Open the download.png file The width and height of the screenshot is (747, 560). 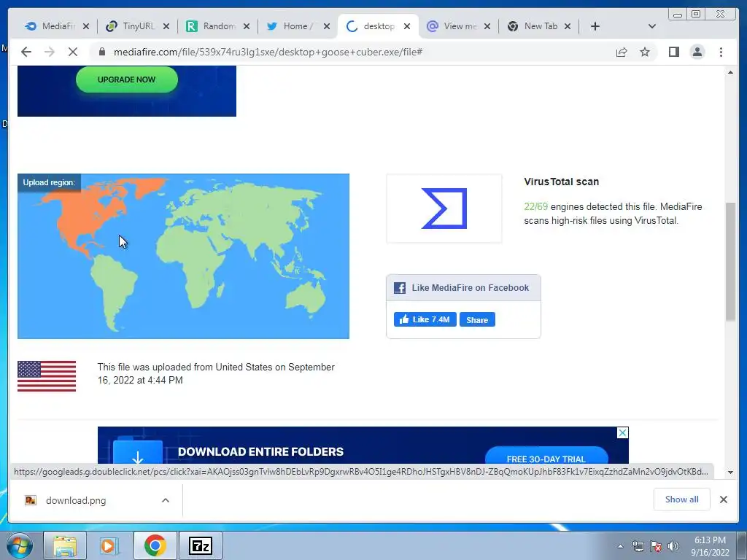pyautogui.click(x=76, y=500)
